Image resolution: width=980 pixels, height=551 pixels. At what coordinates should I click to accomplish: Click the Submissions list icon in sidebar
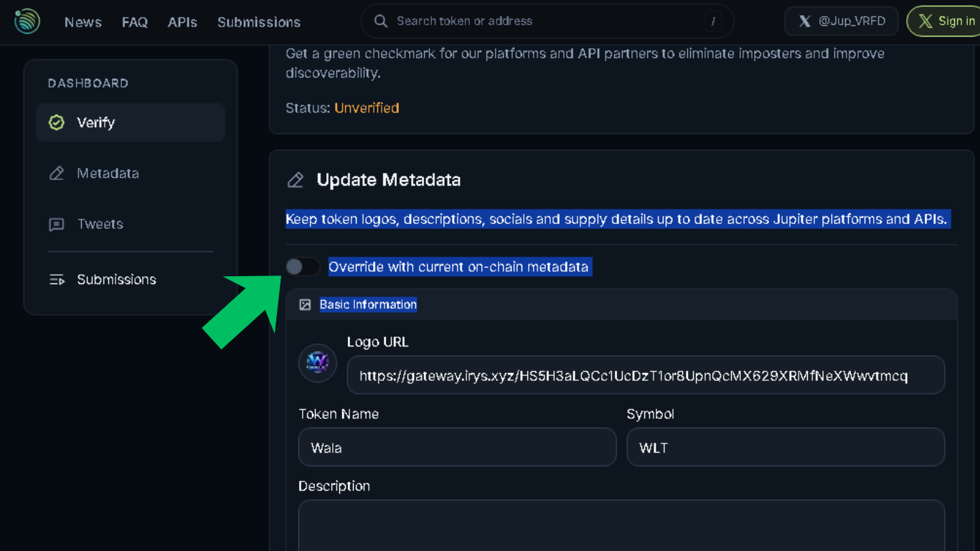pyautogui.click(x=57, y=280)
